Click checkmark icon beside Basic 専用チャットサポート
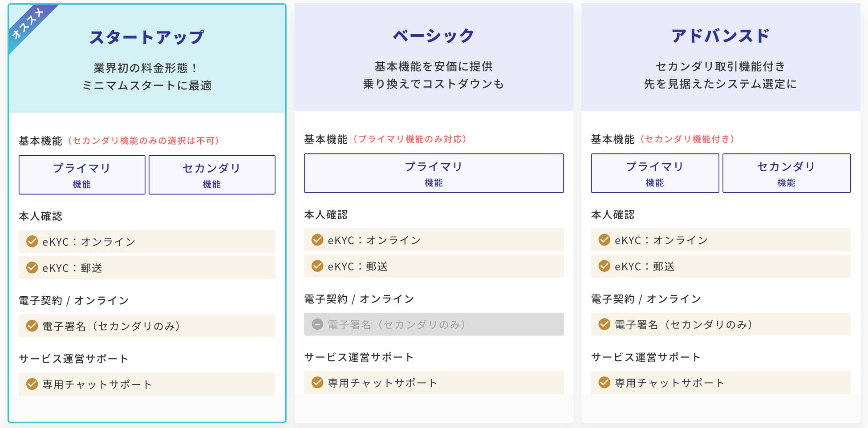Screen dimensions: 868x428 (x=317, y=383)
